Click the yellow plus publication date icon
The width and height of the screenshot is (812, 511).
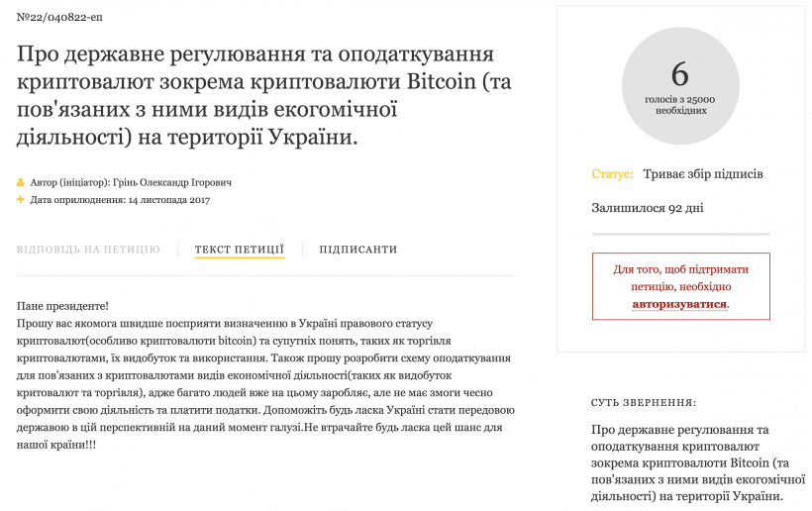pyautogui.click(x=20, y=199)
